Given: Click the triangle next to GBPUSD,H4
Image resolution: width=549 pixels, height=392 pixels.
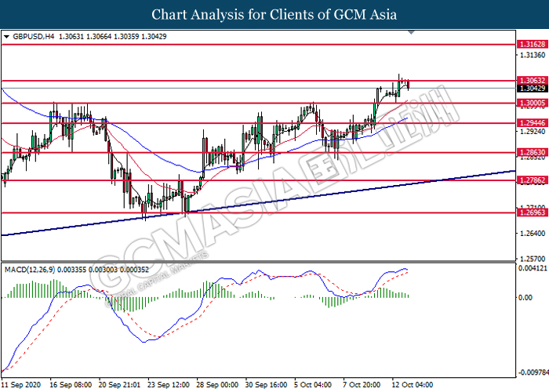Looking at the screenshot, I should pyautogui.click(x=6, y=37).
